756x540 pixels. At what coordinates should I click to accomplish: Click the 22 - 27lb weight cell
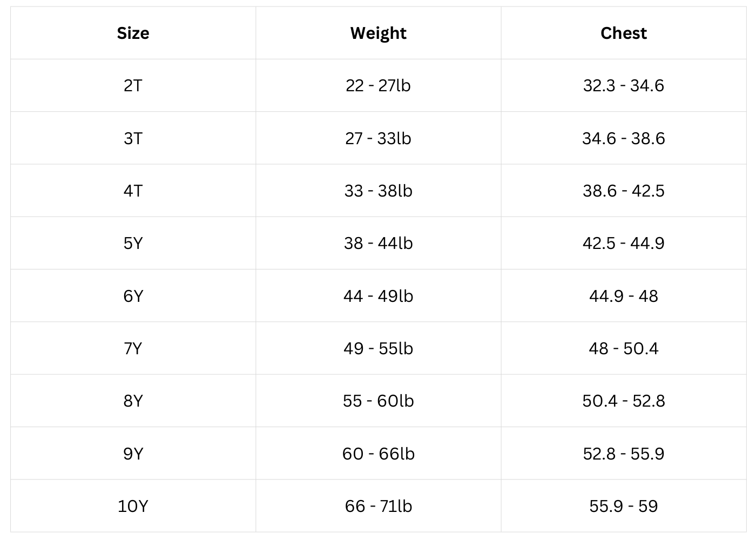pyautogui.click(x=378, y=86)
